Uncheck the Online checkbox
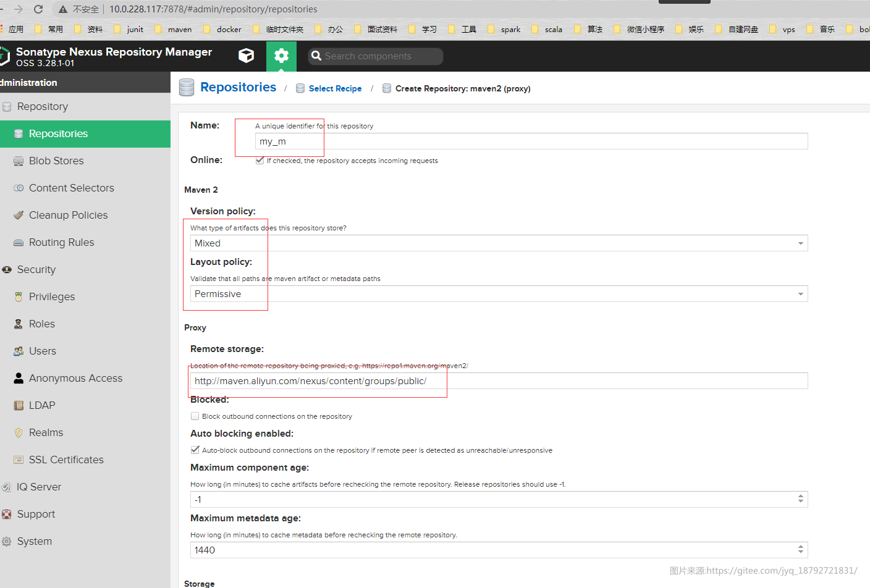Viewport: 870px width, 588px height. click(x=260, y=160)
